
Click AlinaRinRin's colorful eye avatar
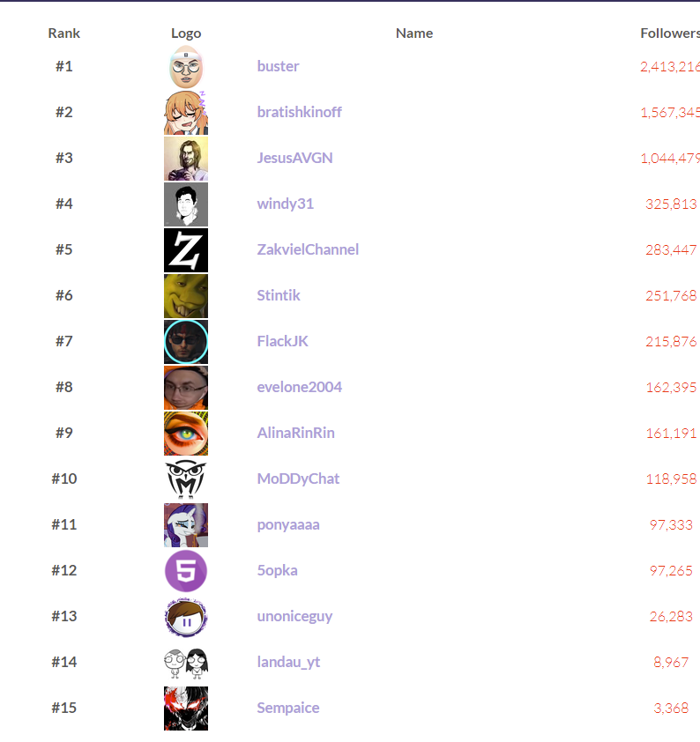(x=186, y=434)
